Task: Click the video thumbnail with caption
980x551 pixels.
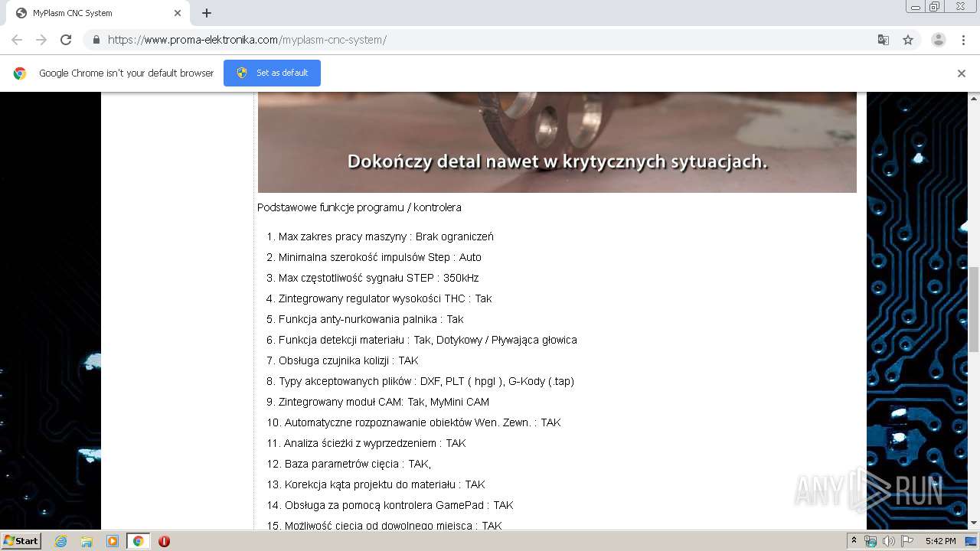Action: point(557,142)
